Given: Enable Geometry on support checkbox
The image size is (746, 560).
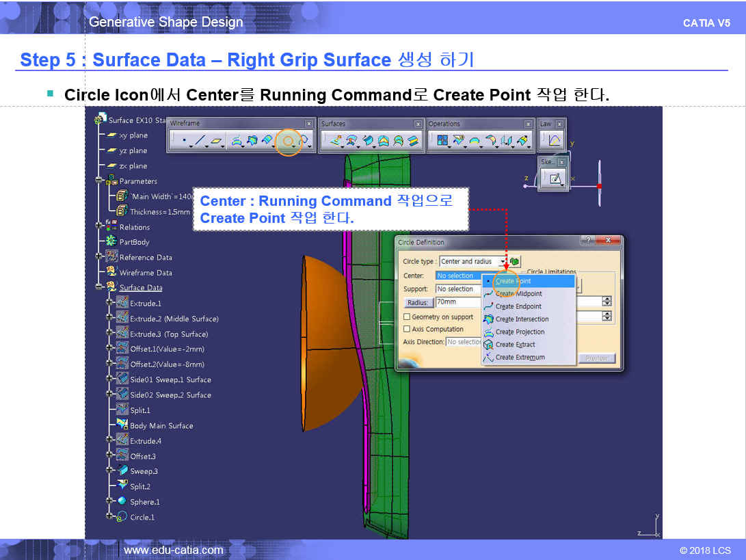Looking at the screenshot, I should tap(407, 317).
